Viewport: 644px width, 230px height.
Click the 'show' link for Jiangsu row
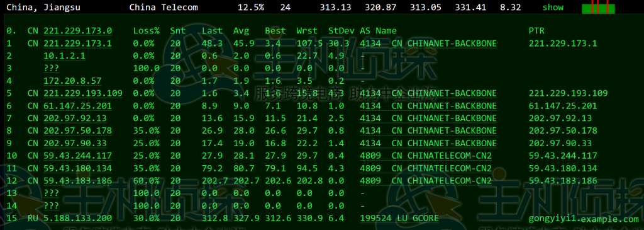[553, 8]
